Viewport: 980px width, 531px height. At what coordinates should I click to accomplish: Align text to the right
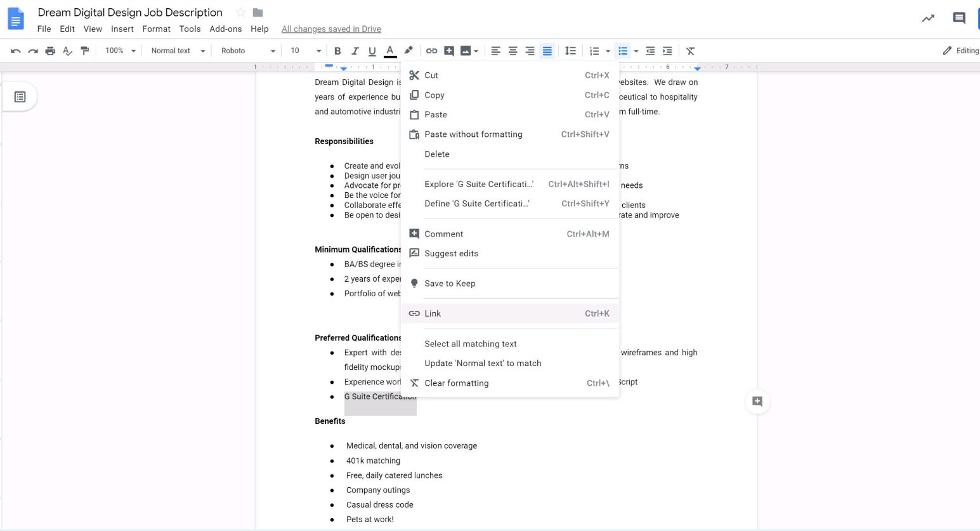pyautogui.click(x=530, y=51)
